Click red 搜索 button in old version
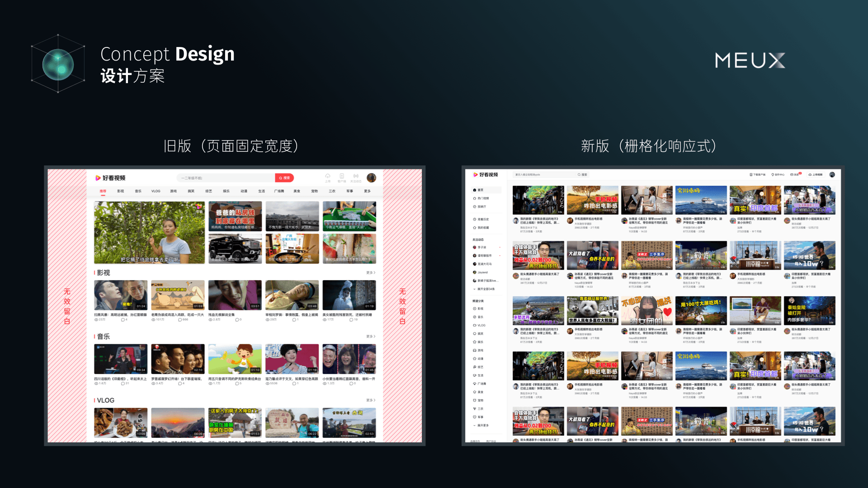This screenshot has width=868, height=488. [284, 178]
